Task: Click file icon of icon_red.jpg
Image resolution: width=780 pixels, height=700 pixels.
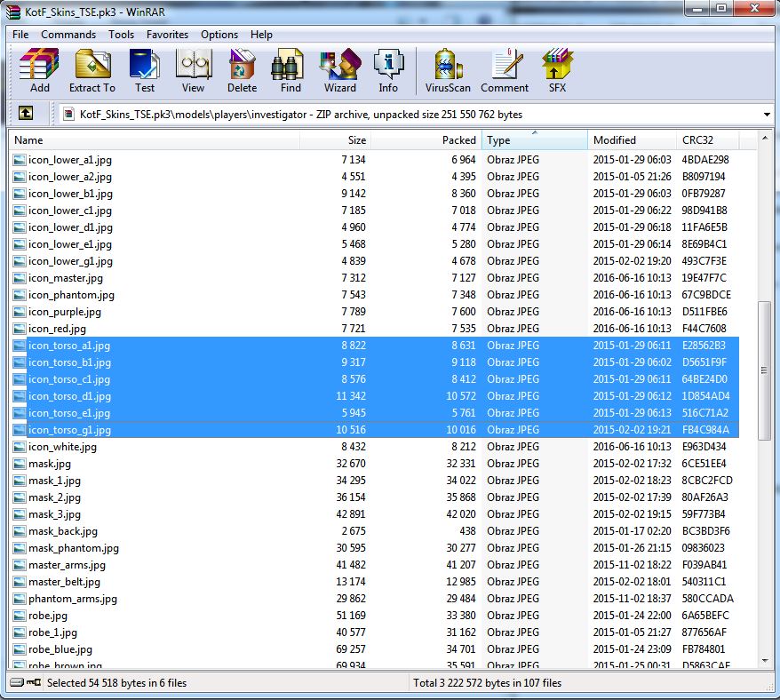Action: click(20, 329)
